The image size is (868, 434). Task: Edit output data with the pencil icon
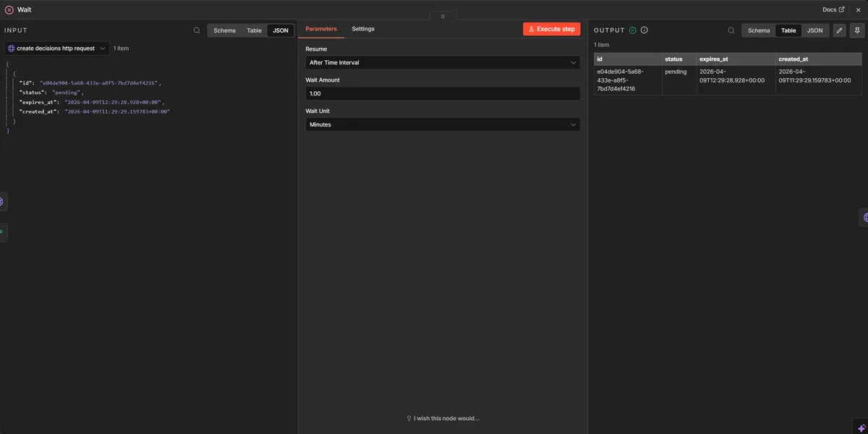pyautogui.click(x=839, y=30)
